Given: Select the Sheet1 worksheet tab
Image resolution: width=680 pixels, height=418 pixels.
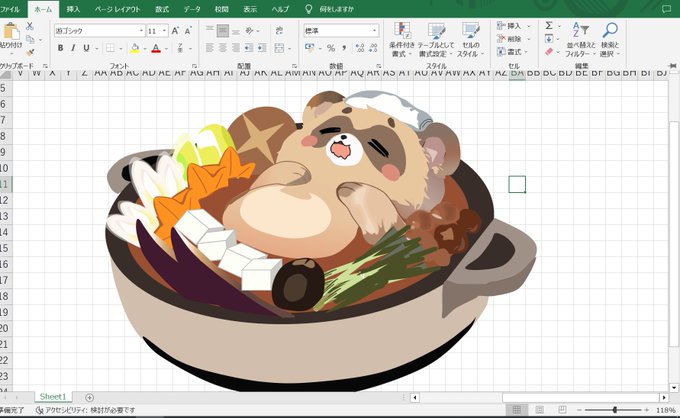Looking at the screenshot, I should [53, 397].
